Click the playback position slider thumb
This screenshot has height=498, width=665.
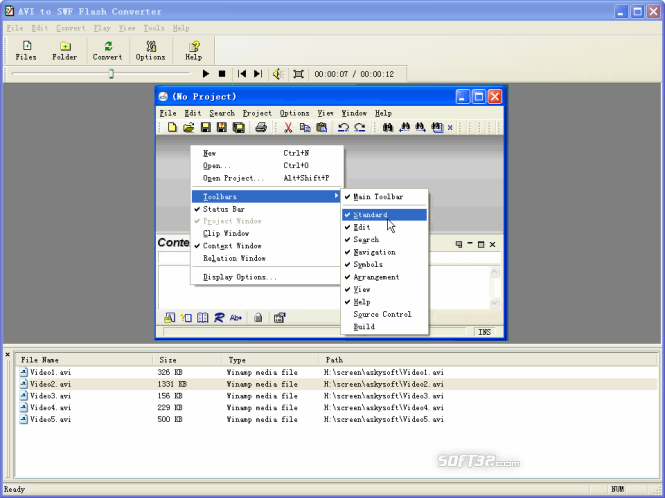click(x=111, y=74)
